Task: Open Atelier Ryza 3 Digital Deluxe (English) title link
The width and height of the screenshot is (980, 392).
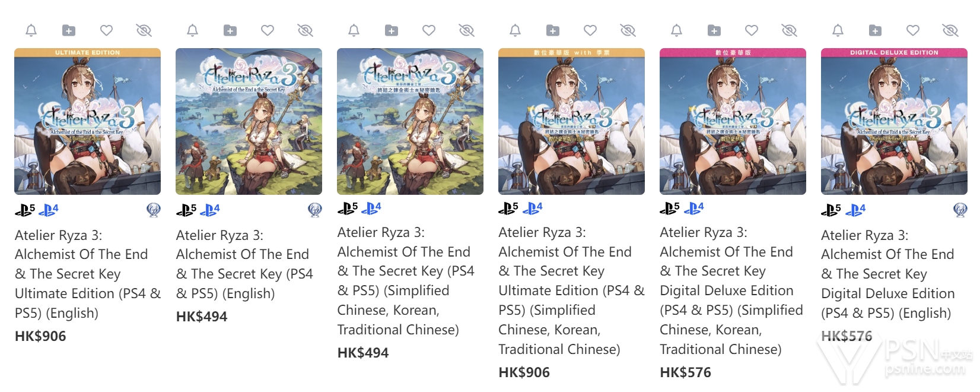Action: pos(887,274)
